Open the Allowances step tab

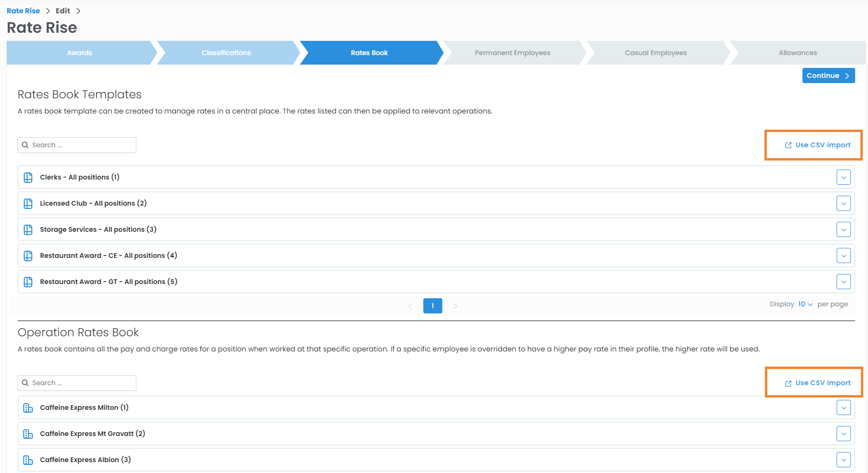[x=798, y=53]
